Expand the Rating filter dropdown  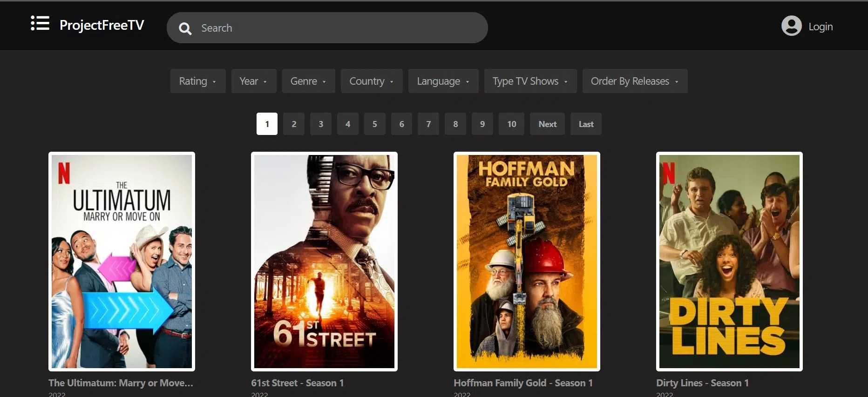point(197,81)
